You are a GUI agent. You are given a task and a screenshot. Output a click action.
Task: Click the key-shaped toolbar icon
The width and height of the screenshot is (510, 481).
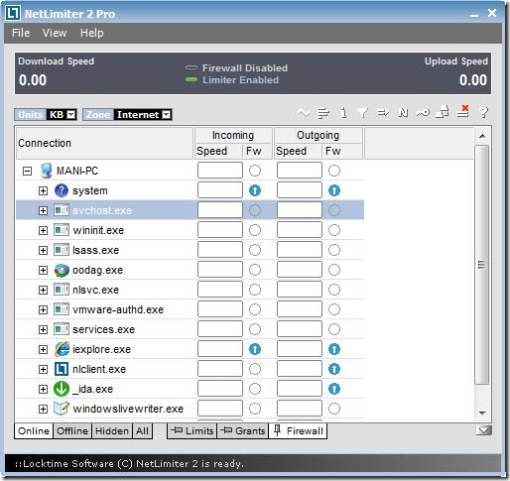coord(423,113)
